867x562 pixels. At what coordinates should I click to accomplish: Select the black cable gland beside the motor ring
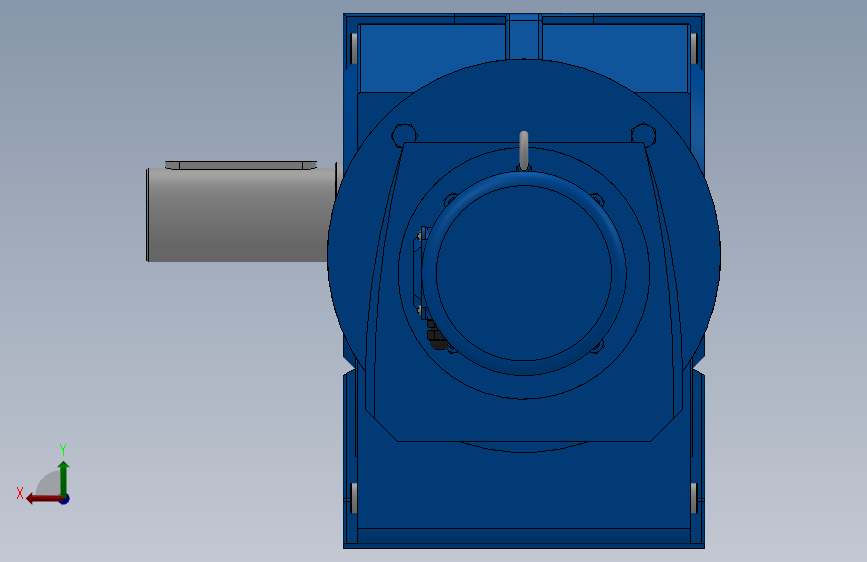coord(436,334)
